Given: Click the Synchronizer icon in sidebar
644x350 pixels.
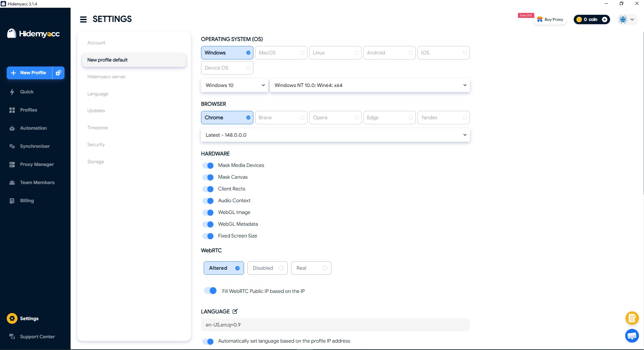Looking at the screenshot, I should coord(12,146).
